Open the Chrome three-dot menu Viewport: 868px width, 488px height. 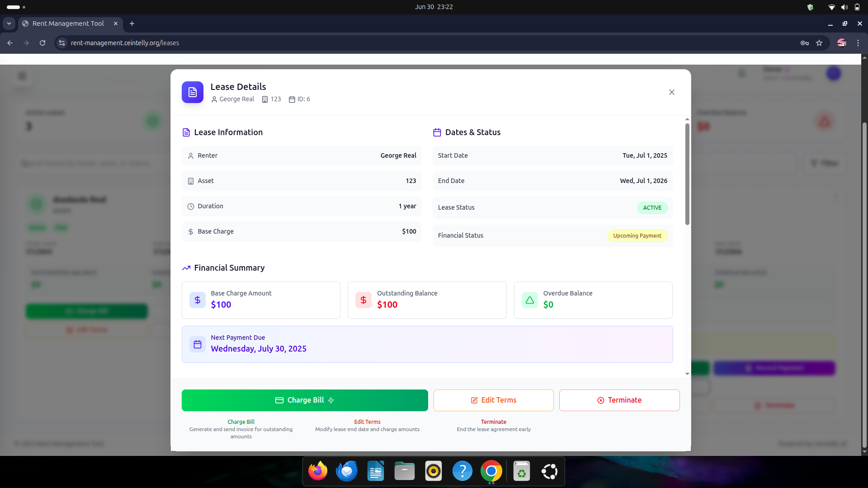coord(858,43)
